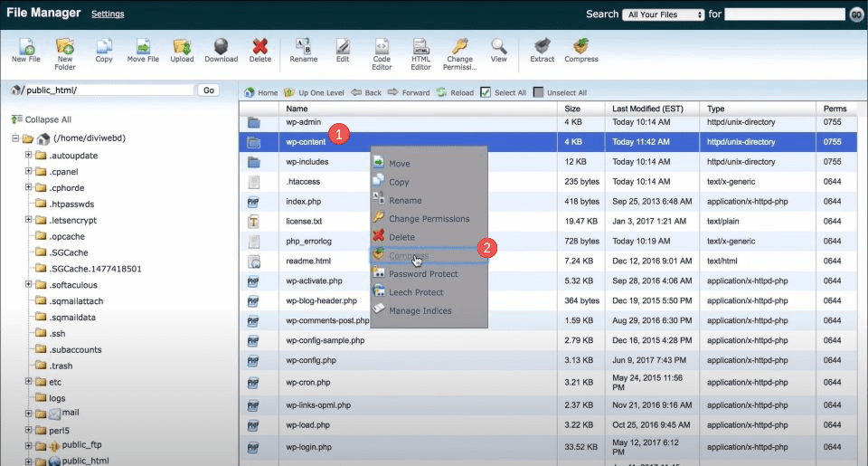
Task: Click the Select All checkbox
Action: pos(486,92)
